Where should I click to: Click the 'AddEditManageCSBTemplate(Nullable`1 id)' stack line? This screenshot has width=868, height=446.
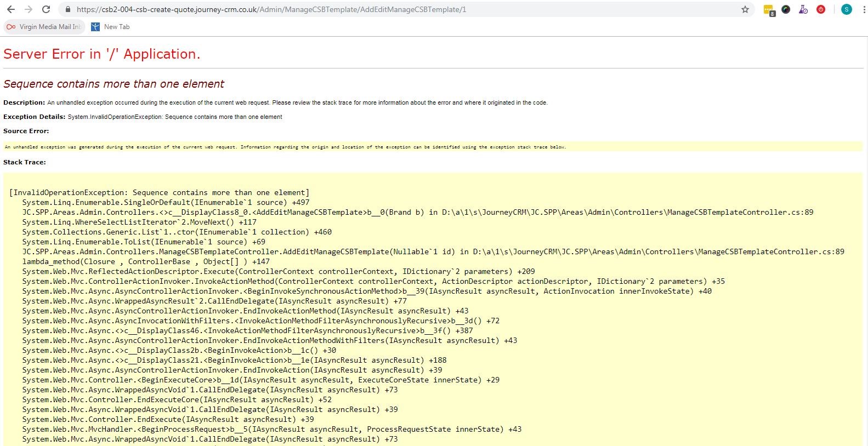[x=433, y=252]
